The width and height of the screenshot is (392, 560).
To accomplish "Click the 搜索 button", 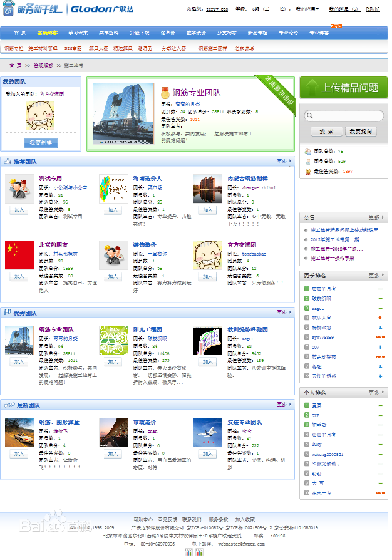I will (326, 132).
